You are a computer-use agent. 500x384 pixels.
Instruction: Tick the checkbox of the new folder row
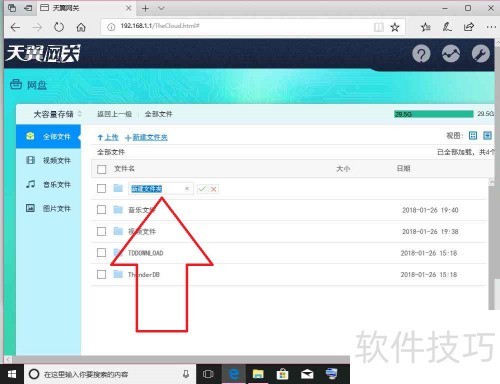(x=101, y=189)
